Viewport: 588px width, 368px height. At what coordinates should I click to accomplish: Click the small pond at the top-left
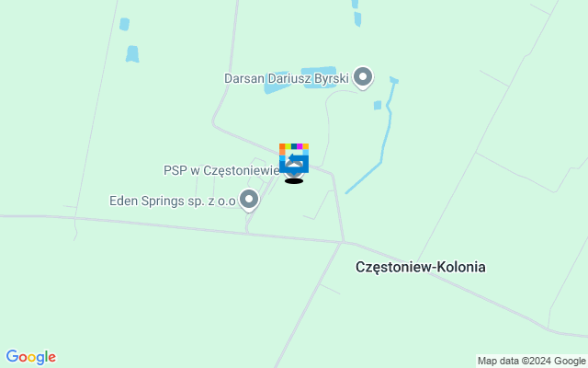(x=125, y=24)
